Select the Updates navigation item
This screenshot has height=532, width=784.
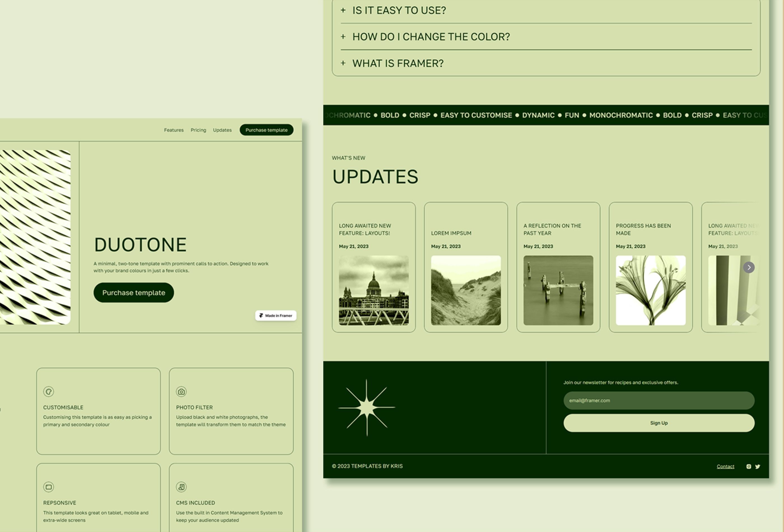pyautogui.click(x=222, y=130)
